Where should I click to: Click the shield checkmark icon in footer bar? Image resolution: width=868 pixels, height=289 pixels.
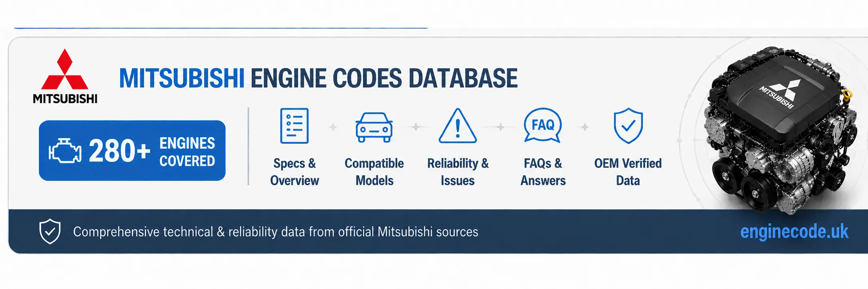pos(50,232)
